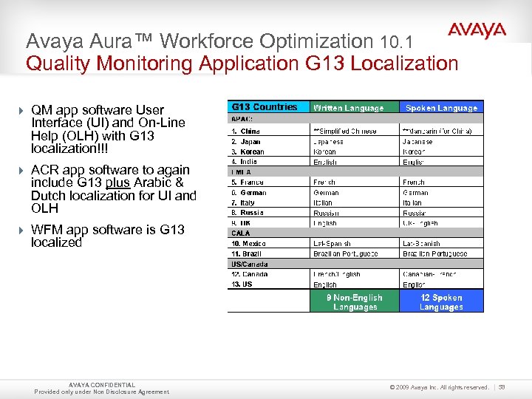Click the '5. France' country cell
The image size is (532, 399).
point(268,183)
